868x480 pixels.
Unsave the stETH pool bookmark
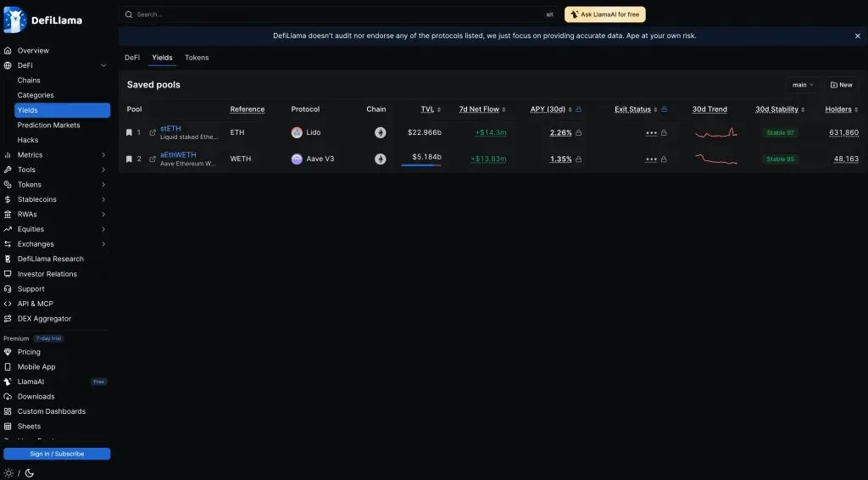click(x=129, y=133)
